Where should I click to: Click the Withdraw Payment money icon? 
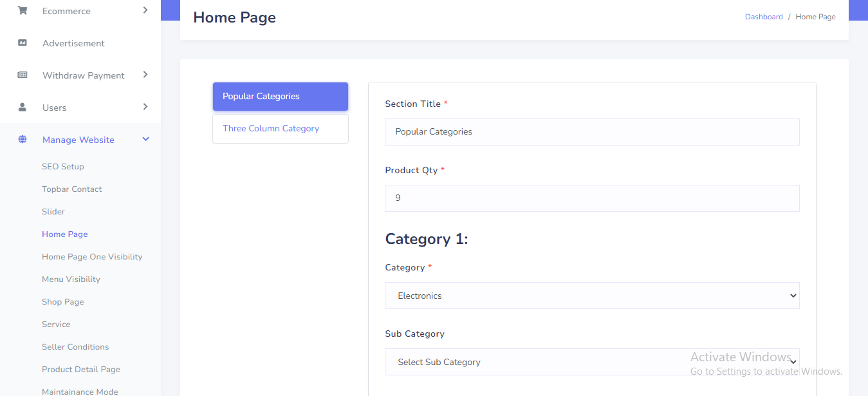click(x=23, y=75)
